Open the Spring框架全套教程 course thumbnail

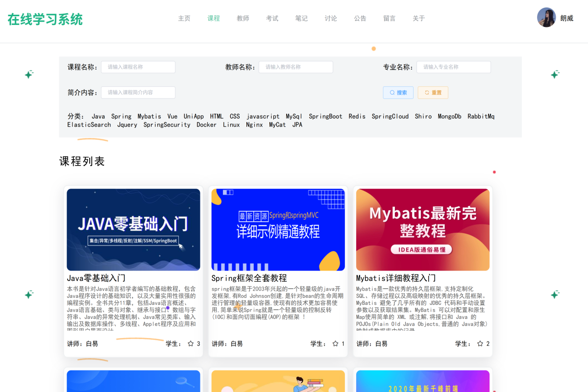click(278, 229)
